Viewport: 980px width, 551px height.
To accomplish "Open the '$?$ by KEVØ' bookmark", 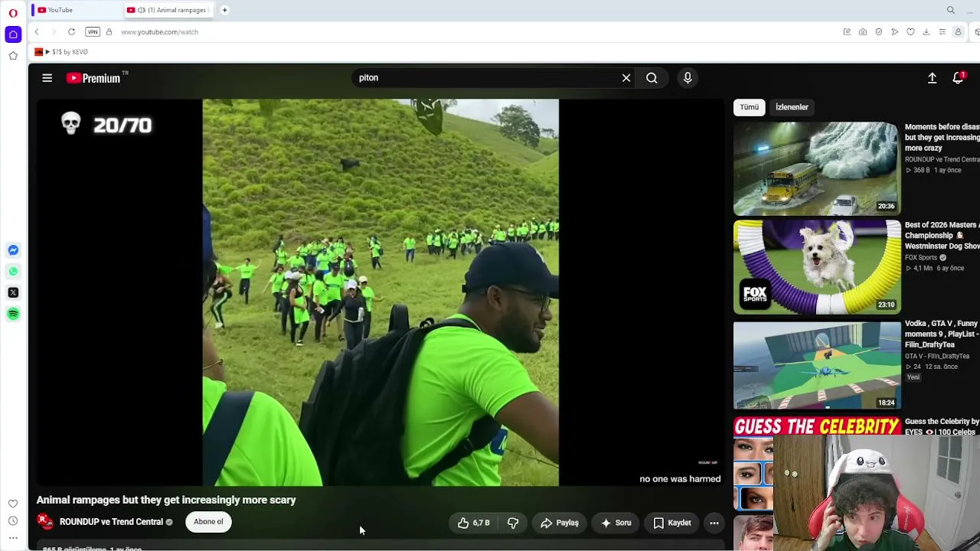I will pos(61,52).
